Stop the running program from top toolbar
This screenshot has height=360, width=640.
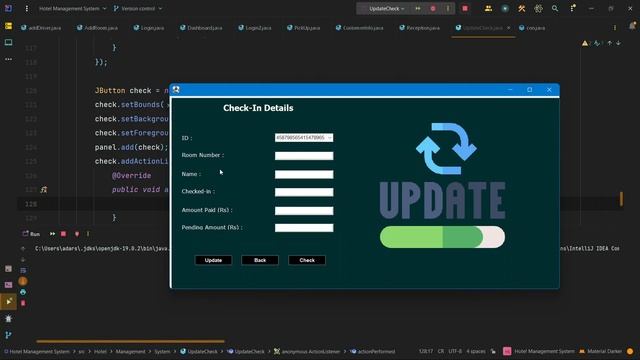tap(465, 9)
